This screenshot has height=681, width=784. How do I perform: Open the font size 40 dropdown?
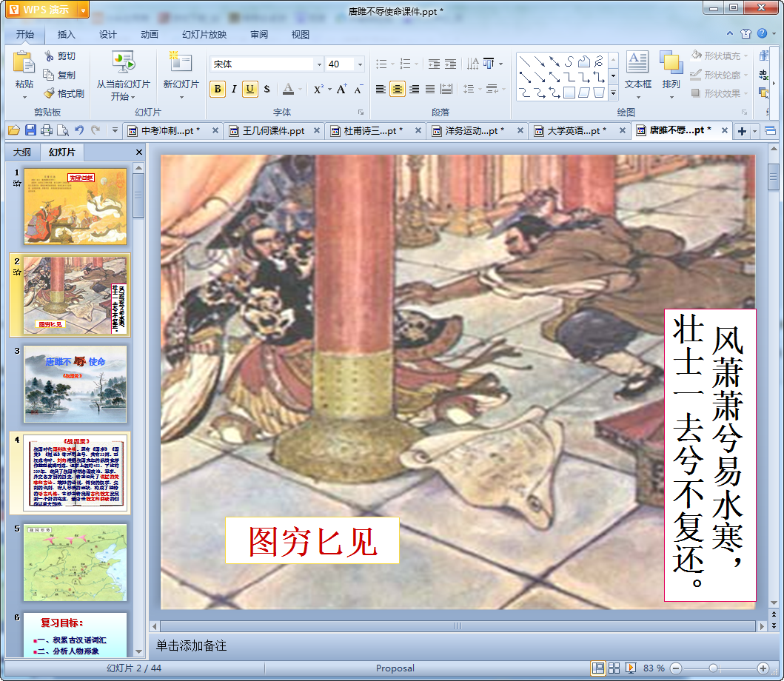(360, 64)
